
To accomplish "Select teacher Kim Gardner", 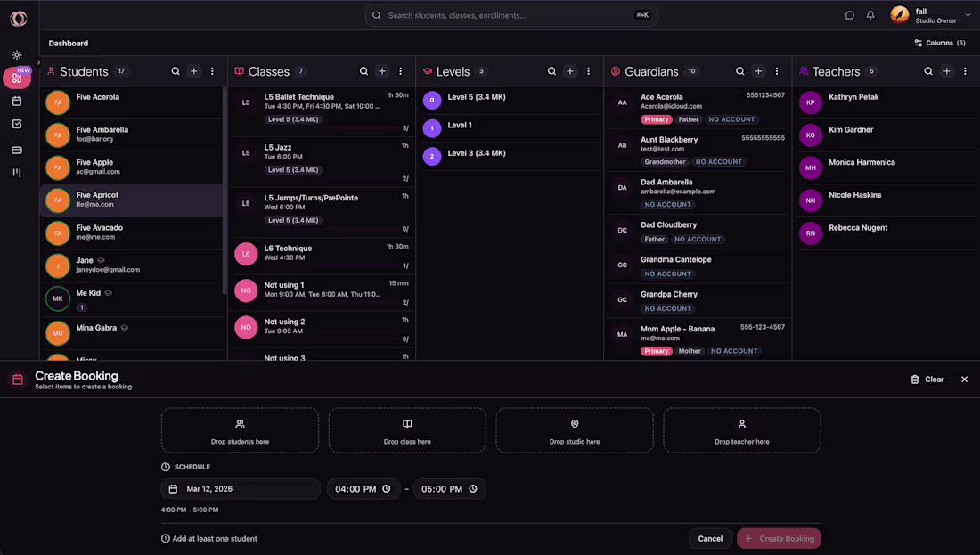I will (886, 135).
